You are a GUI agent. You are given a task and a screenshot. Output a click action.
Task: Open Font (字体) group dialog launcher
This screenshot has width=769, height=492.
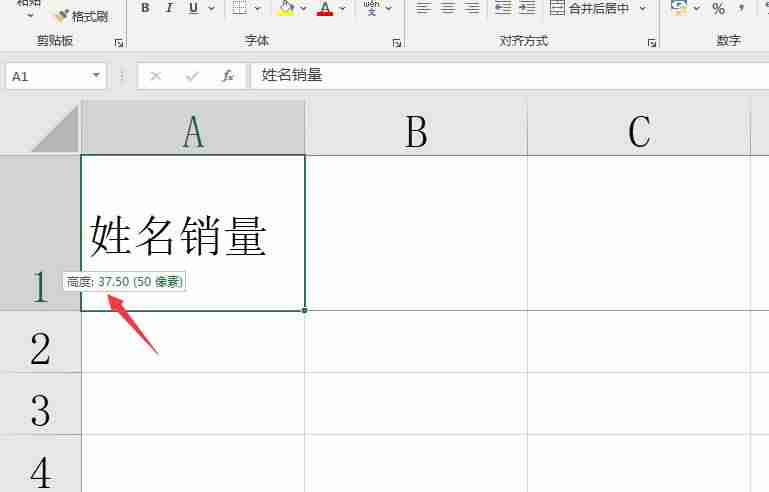coord(396,43)
